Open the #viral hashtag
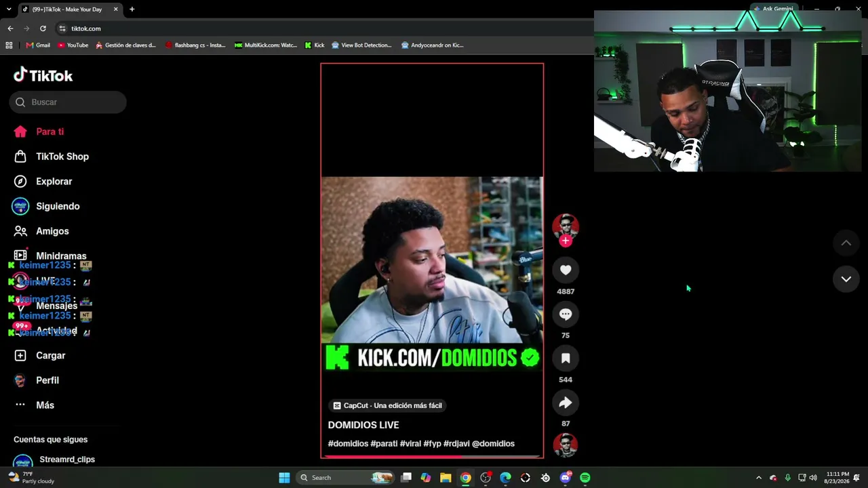Viewport: 868px width, 488px height. pos(410,444)
